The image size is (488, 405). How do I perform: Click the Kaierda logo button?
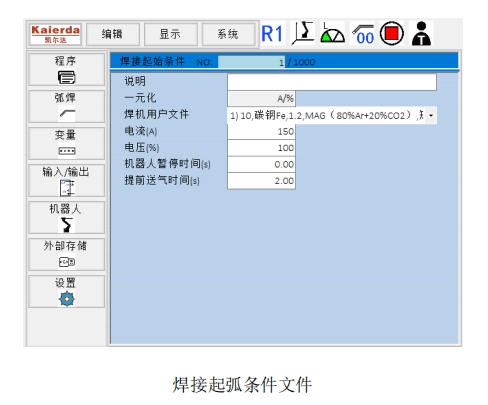tap(55, 34)
